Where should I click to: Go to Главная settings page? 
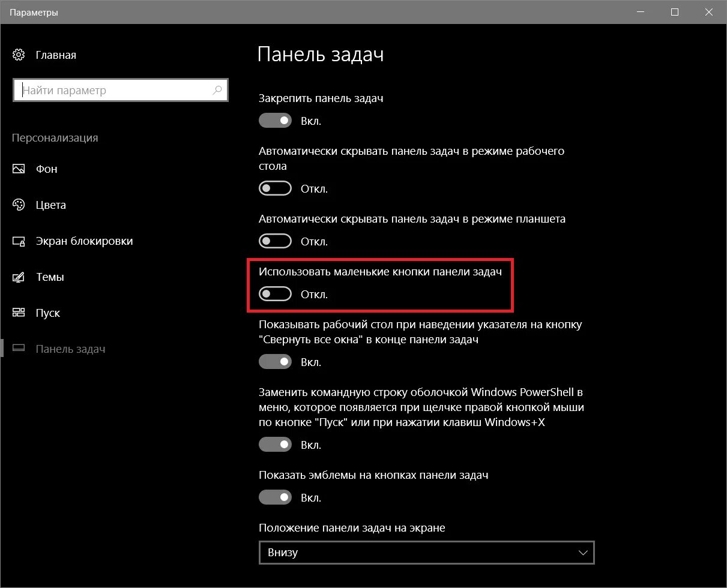56,55
